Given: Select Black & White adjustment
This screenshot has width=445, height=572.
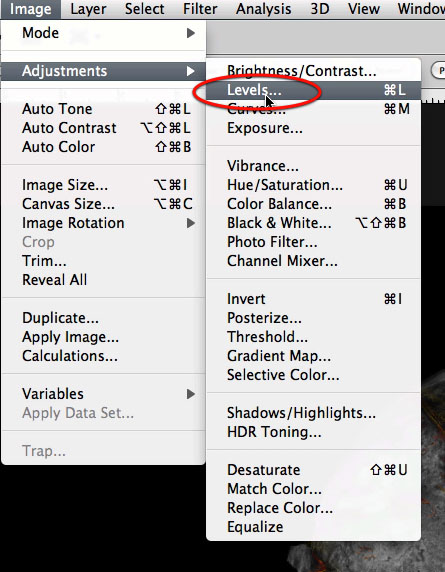Looking at the screenshot, I should click(x=314, y=223).
